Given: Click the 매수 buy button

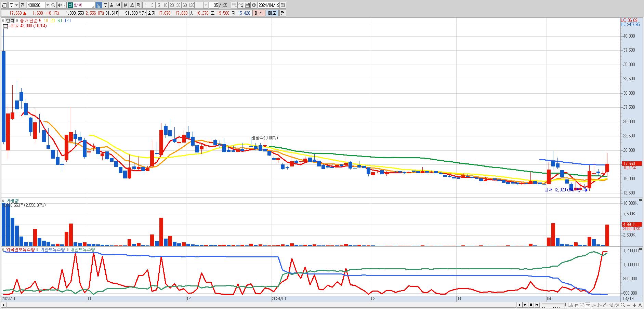Looking at the screenshot, I should [x=259, y=13].
